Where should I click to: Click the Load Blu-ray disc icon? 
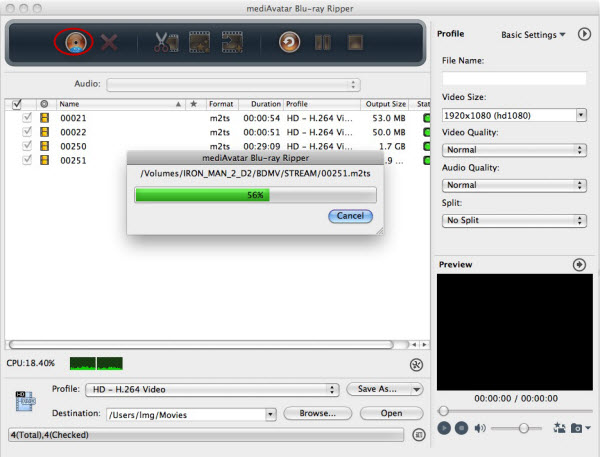tap(74, 42)
